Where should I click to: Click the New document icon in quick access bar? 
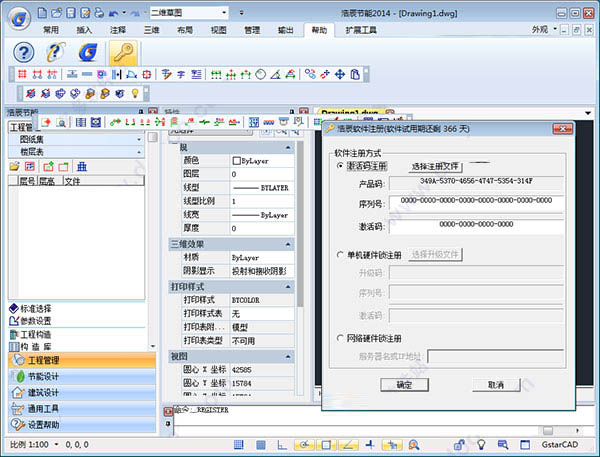point(42,13)
